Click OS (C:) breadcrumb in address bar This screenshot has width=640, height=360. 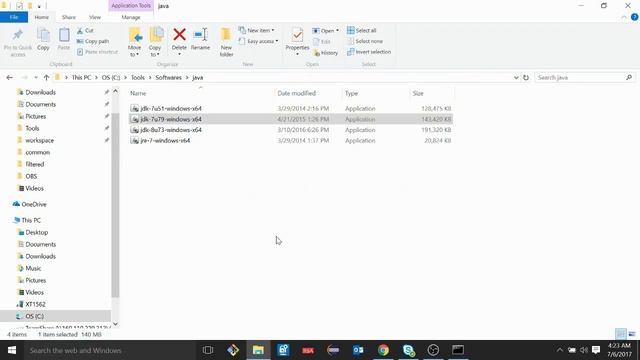tap(111, 78)
